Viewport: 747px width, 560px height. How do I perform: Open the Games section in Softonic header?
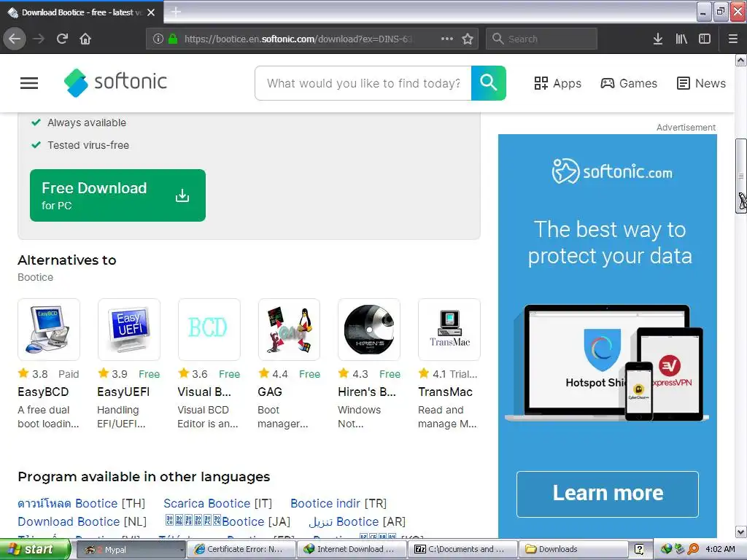628,83
